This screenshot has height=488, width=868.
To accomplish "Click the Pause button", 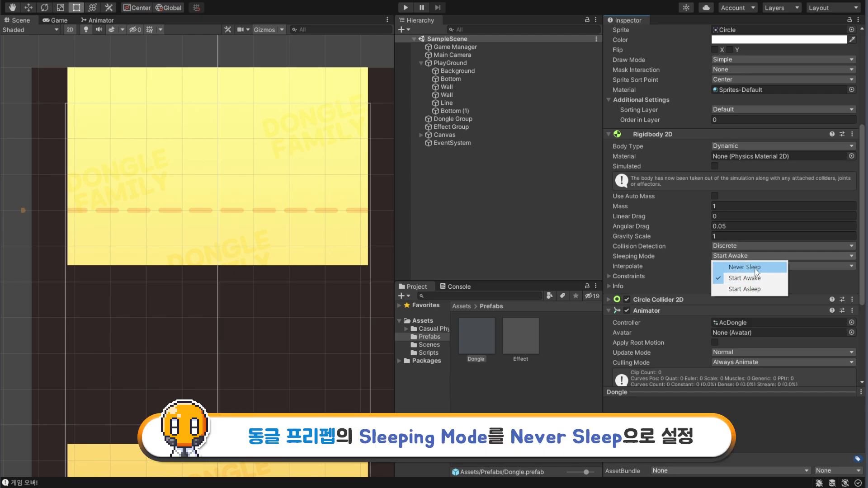I will click(x=421, y=7).
